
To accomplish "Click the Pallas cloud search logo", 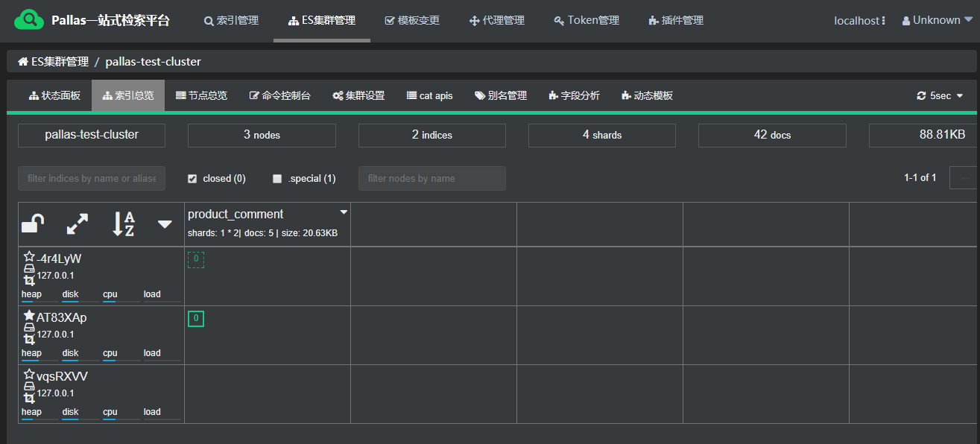I will coord(29,20).
